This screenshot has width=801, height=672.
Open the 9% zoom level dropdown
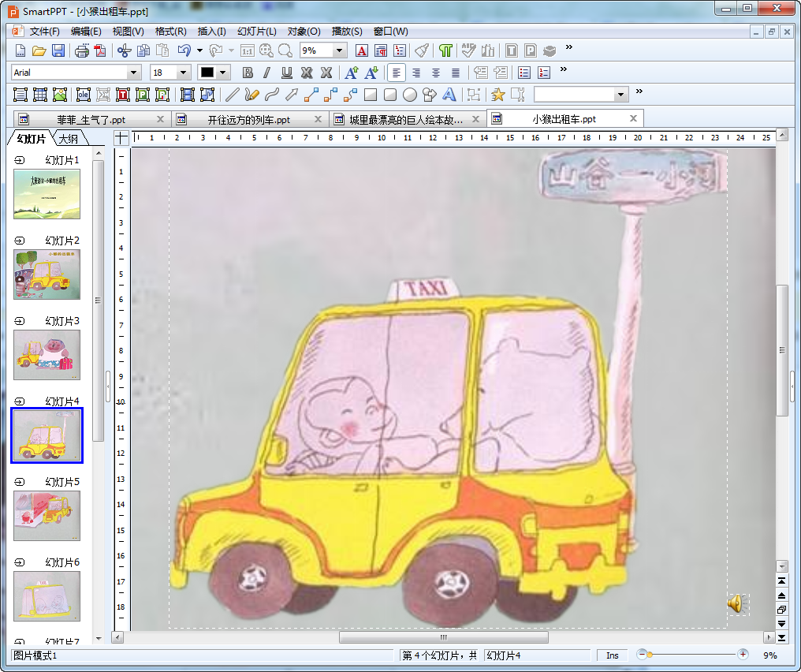340,50
